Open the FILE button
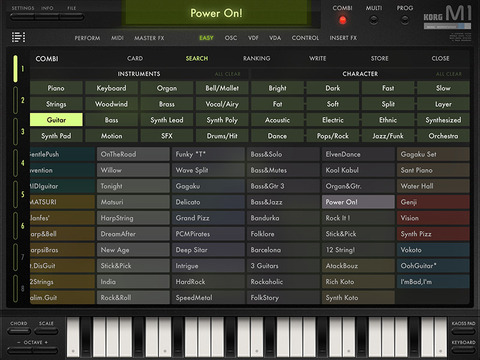 coord(72,17)
